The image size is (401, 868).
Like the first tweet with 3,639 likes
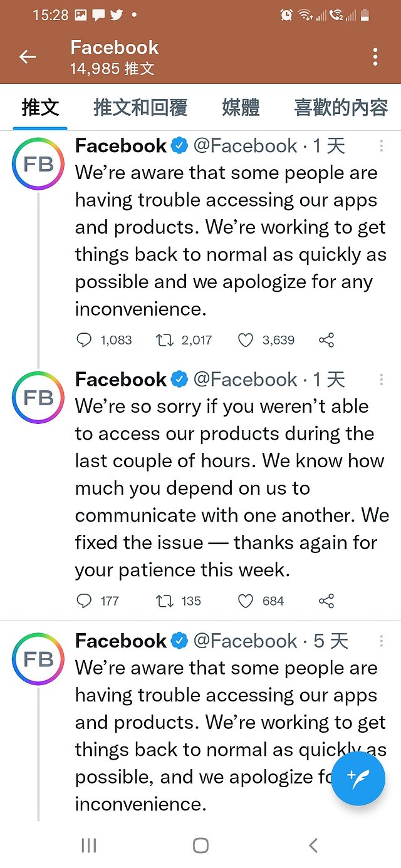[245, 340]
